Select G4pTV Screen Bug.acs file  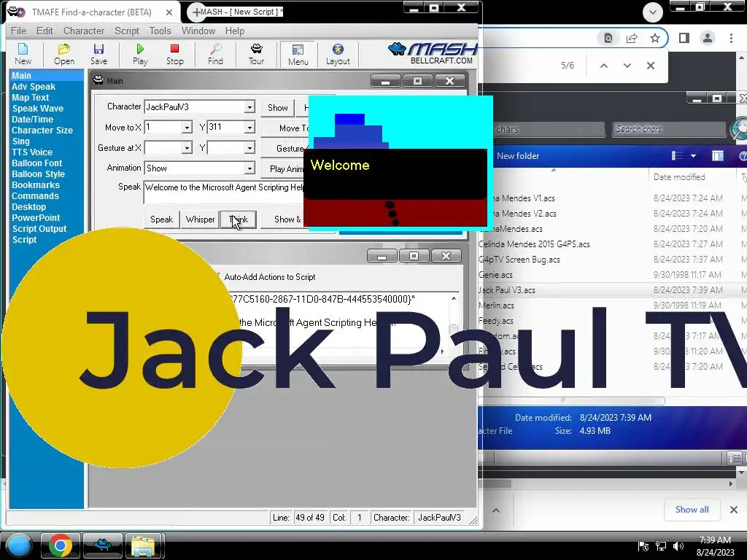519,260
